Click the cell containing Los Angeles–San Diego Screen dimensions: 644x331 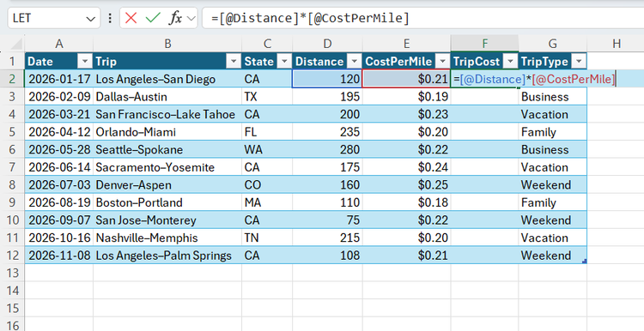(x=167, y=79)
